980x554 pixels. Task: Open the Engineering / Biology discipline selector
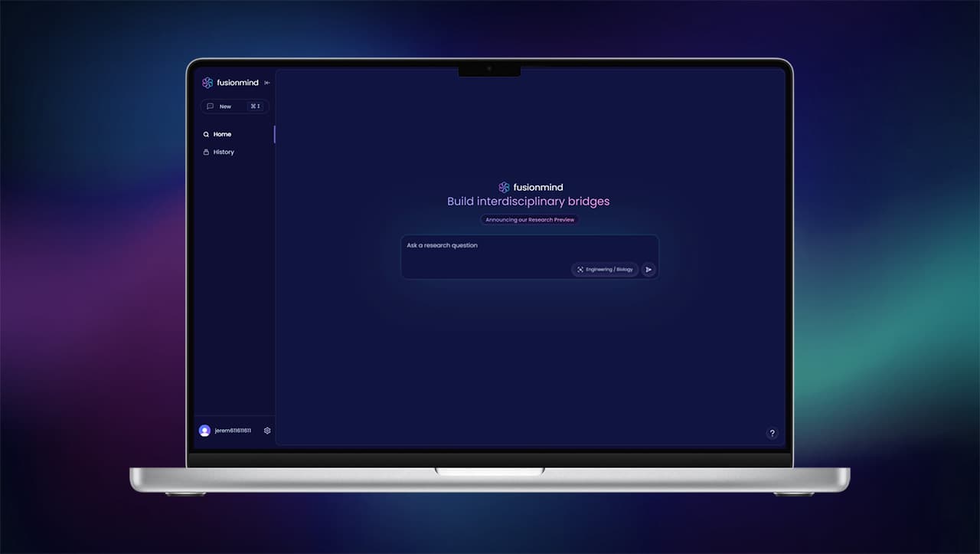tap(605, 270)
